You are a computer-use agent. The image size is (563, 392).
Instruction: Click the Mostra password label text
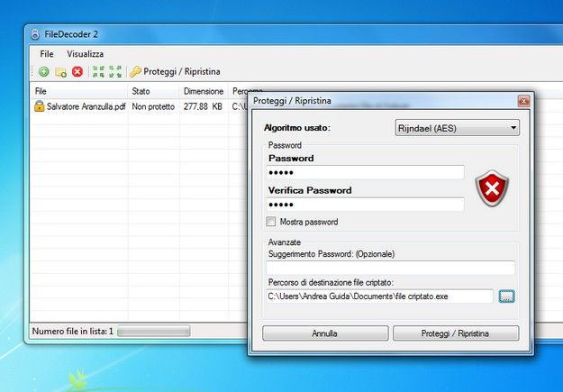coord(309,222)
